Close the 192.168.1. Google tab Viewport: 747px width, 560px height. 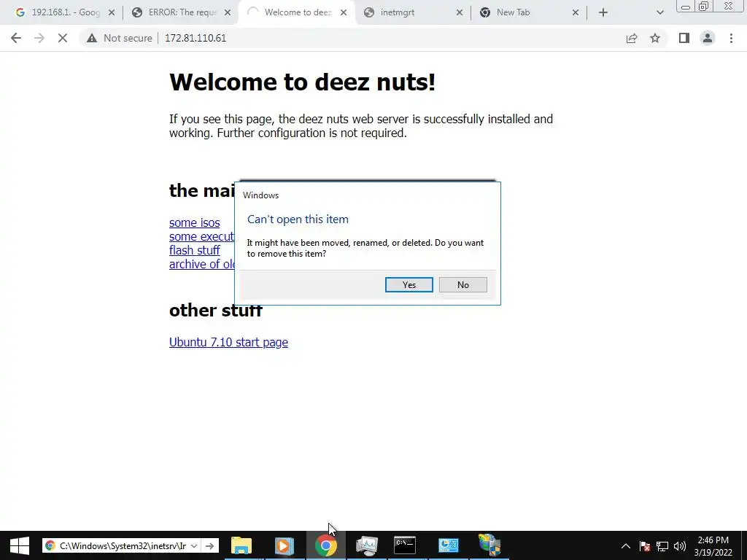112,13
